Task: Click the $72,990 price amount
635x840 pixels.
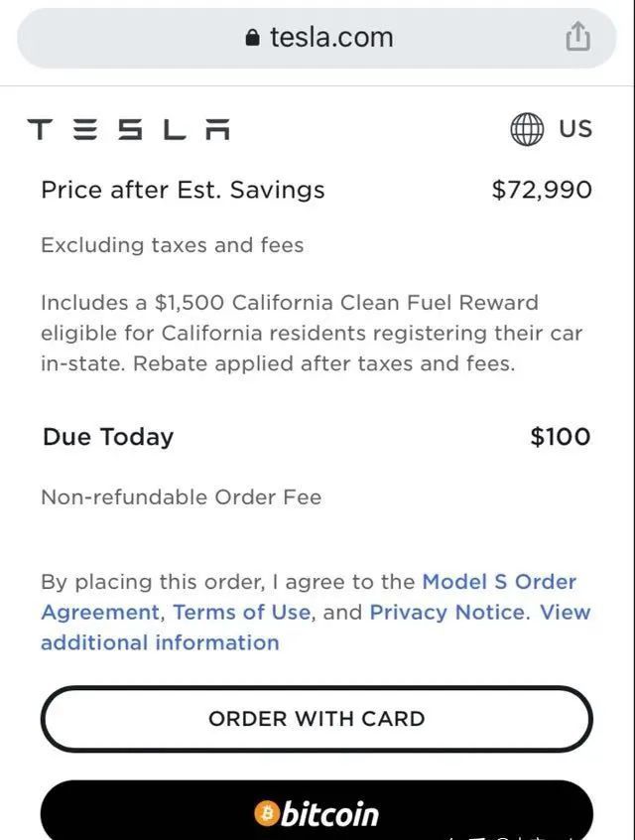Action: click(x=542, y=190)
